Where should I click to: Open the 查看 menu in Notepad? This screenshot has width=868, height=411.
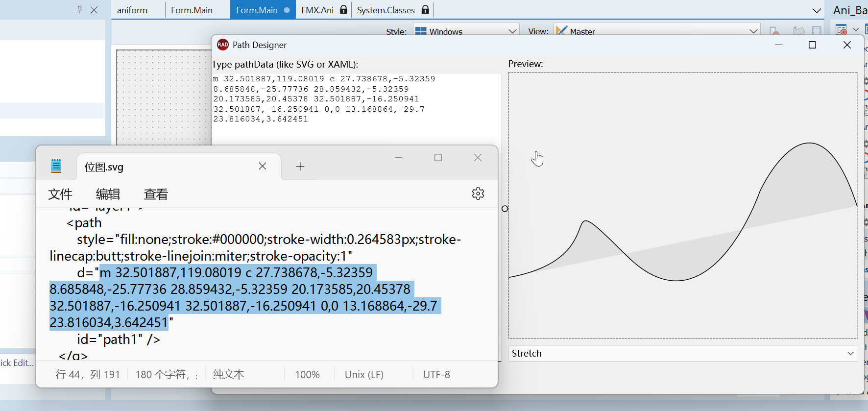[156, 194]
